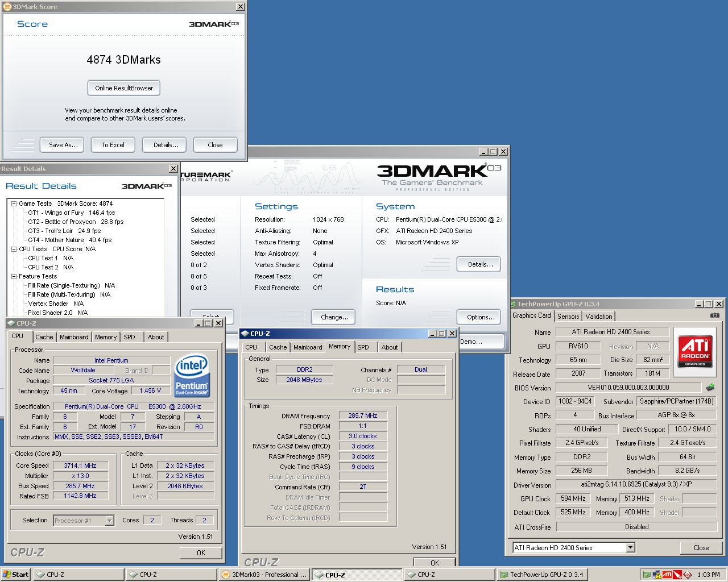Select the GT3 - Troll's Lair row
This screenshot has width=728, height=582.
coord(64,231)
